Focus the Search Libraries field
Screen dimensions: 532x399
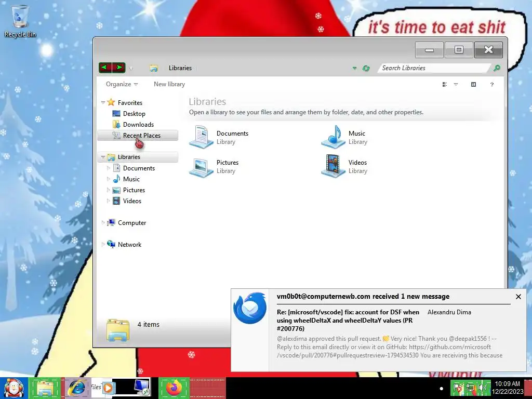(x=434, y=68)
